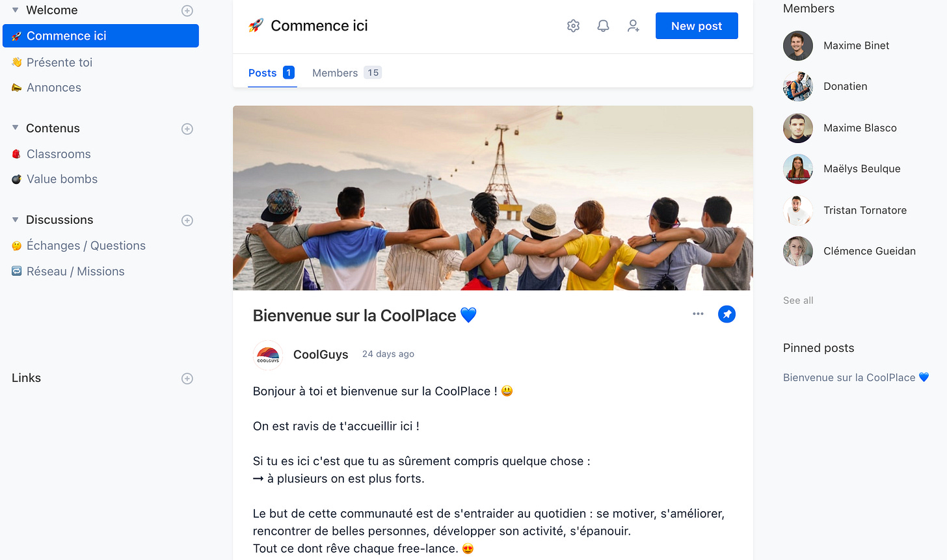Click the blue pin icon on post
The image size is (947, 560).
click(x=727, y=314)
